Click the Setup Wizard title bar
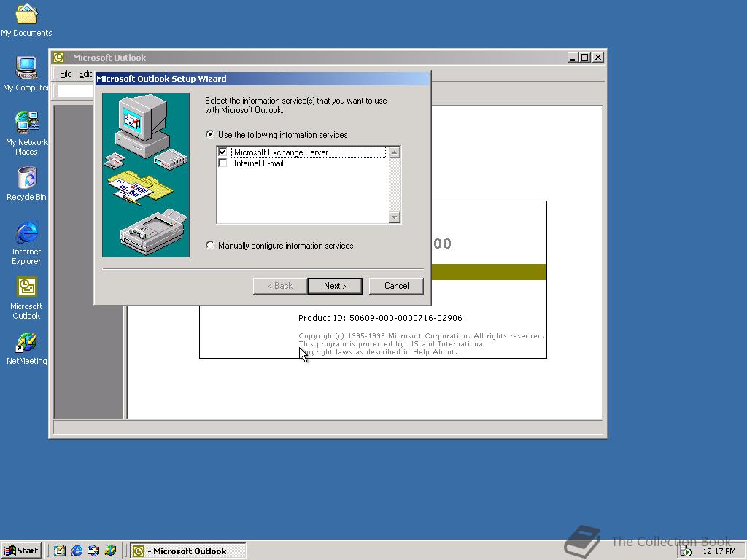747x560 pixels. click(263, 79)
